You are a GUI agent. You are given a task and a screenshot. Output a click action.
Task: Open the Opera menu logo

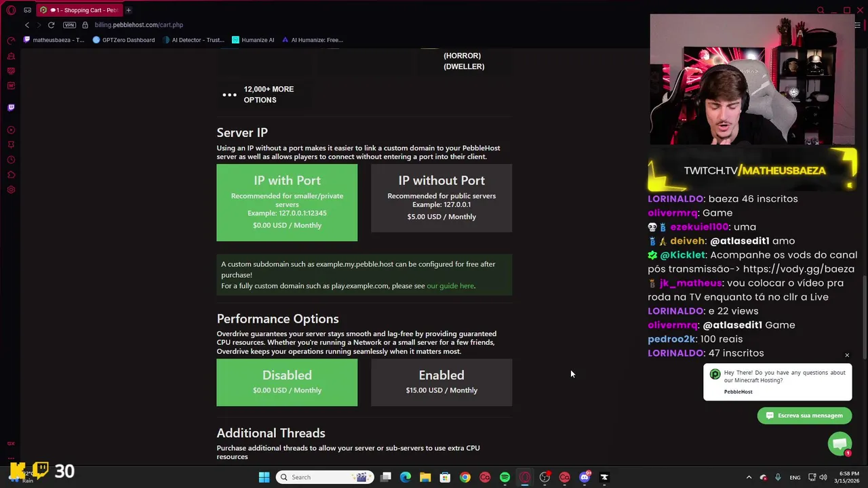click(11, 10)
